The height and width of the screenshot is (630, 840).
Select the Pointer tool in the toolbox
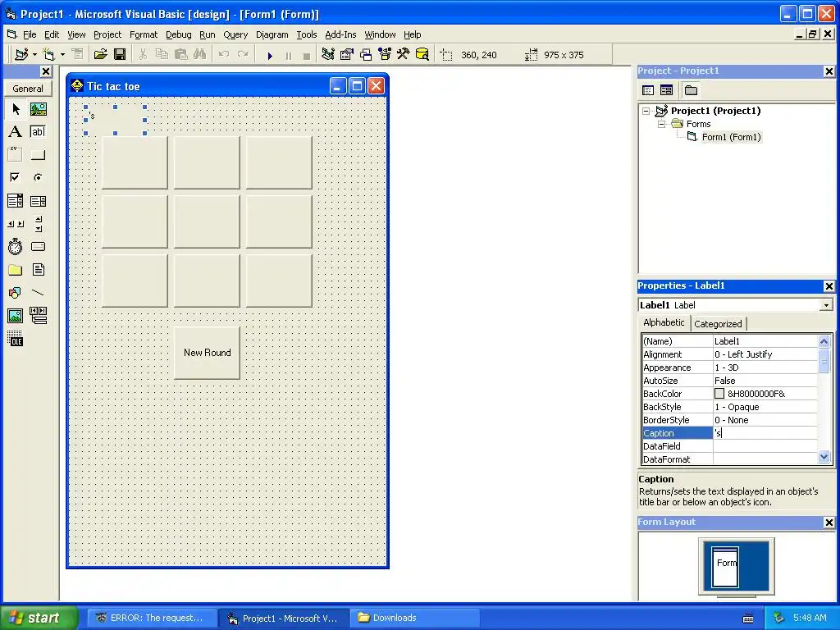coord(16,109)
